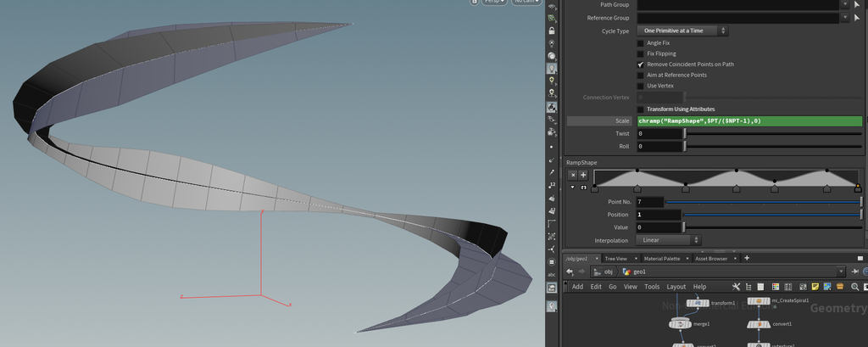Add a ramp point with the + button
The height and width of the screenshot is (347, 868).
click(x=583, y=175)
